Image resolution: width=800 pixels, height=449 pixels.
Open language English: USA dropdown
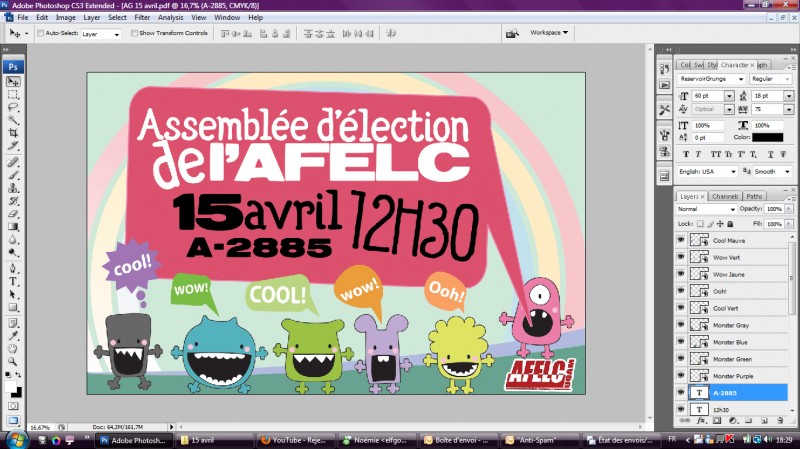(x=707, y=172)
